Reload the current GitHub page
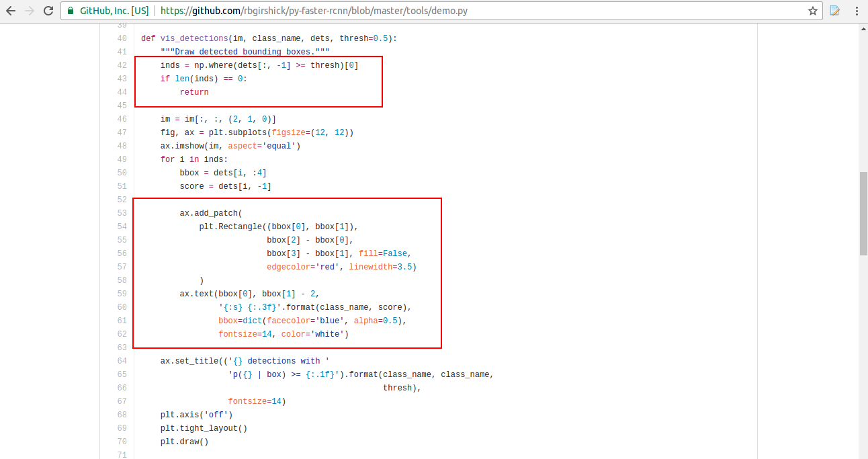The width and height of the screenshot is (868, 459). coord(48,11)
